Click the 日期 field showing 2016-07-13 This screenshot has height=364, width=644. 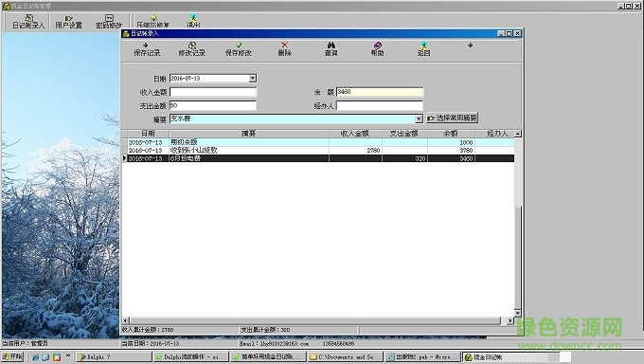[209, 78]
